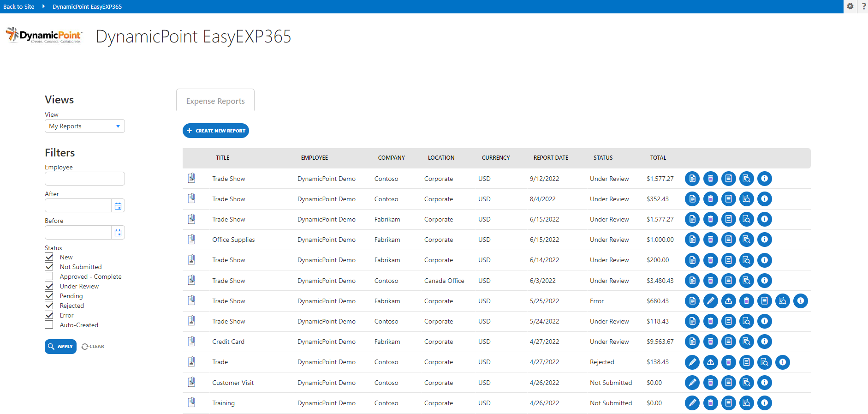
Task: Click the Customer Visit report title
Action: tap(233, 383)
